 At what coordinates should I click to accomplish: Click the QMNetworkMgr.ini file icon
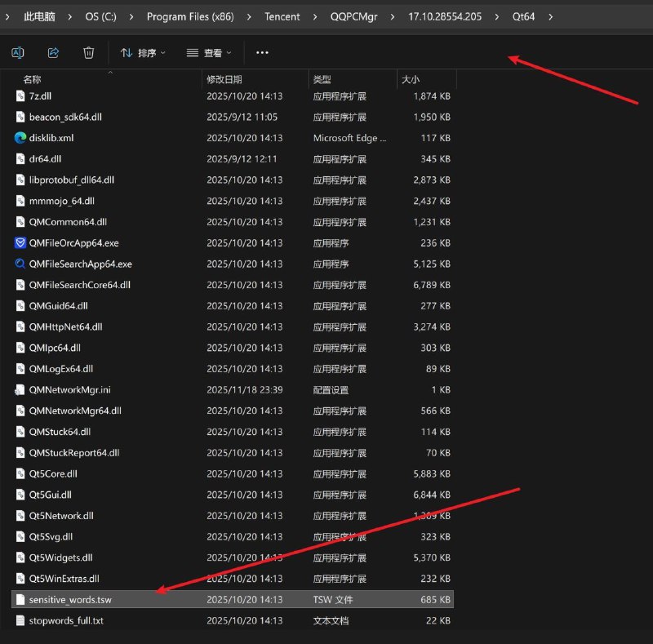click(20, 390)
